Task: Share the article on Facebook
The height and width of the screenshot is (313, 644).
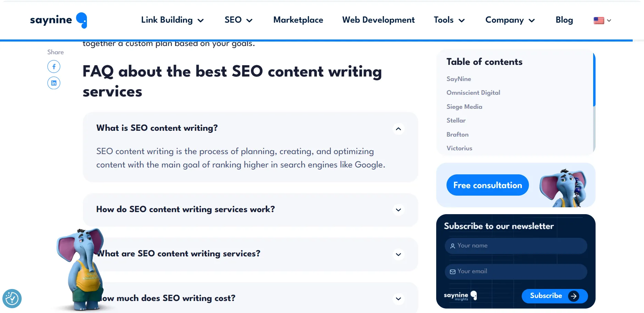Action: pyautogui.click(x=54, y=66)
